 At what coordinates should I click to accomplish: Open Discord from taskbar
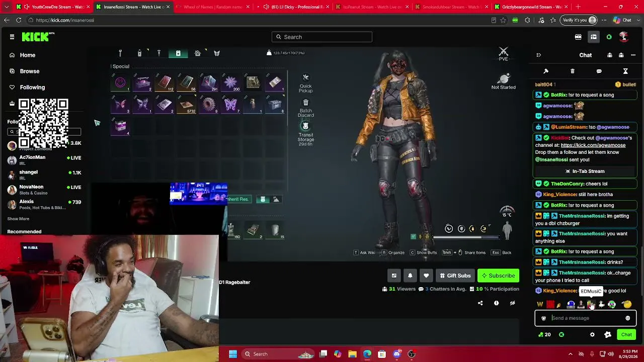click(x=397, y=354)
